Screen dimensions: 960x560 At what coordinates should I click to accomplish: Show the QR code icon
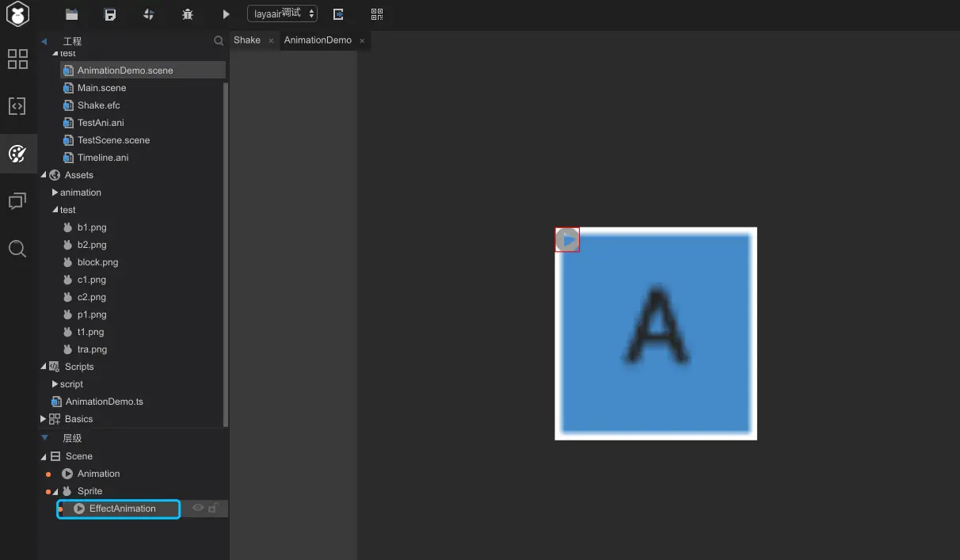point(377,14)
